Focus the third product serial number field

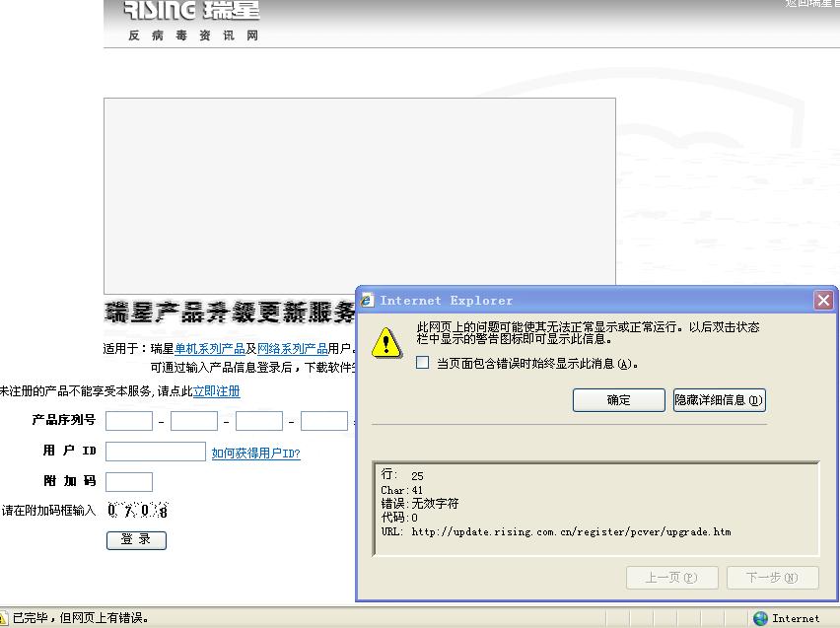(x=259, y=421)
